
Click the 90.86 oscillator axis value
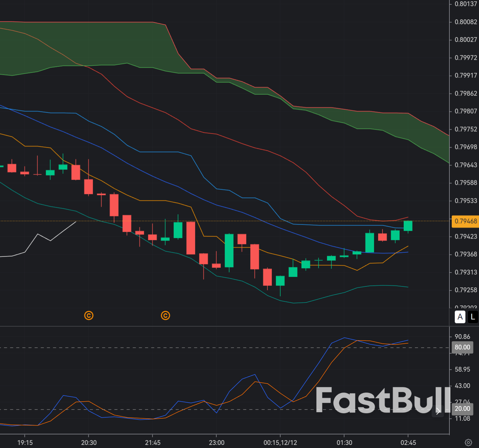(x=463, y=337)
